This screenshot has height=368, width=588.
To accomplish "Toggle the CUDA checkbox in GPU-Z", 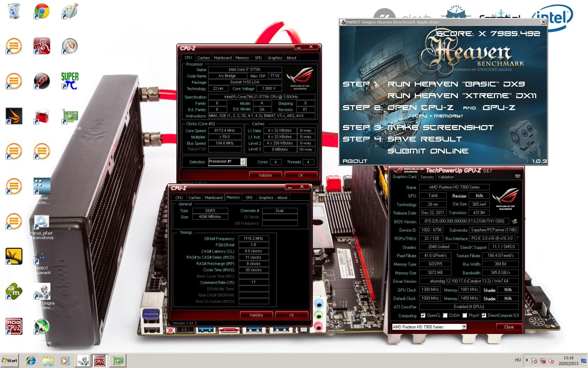I will point(445,315).
